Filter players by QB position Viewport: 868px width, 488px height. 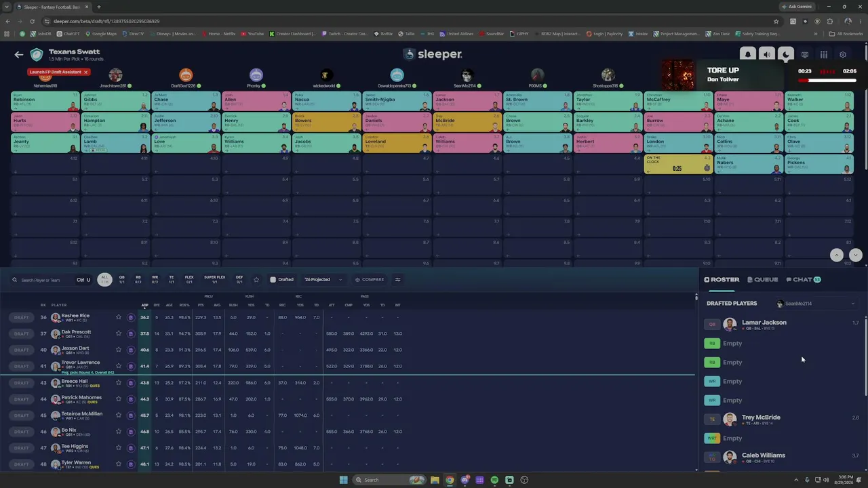[122, 279]
